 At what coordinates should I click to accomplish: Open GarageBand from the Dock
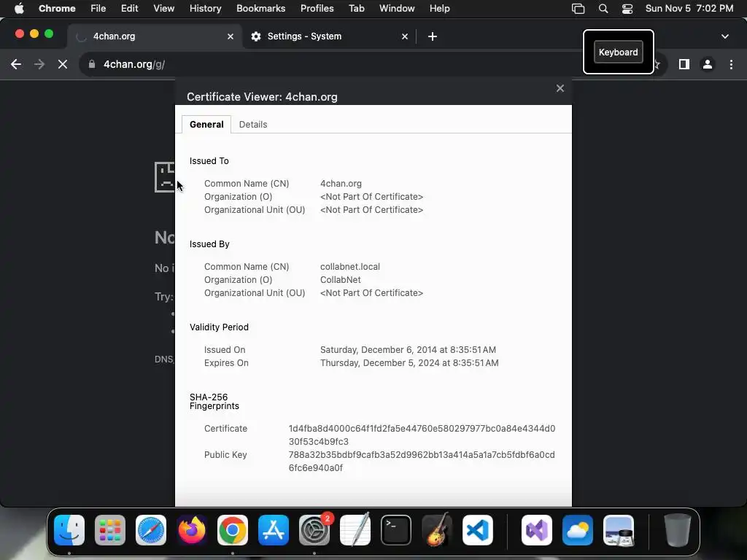tap(437, 530)
